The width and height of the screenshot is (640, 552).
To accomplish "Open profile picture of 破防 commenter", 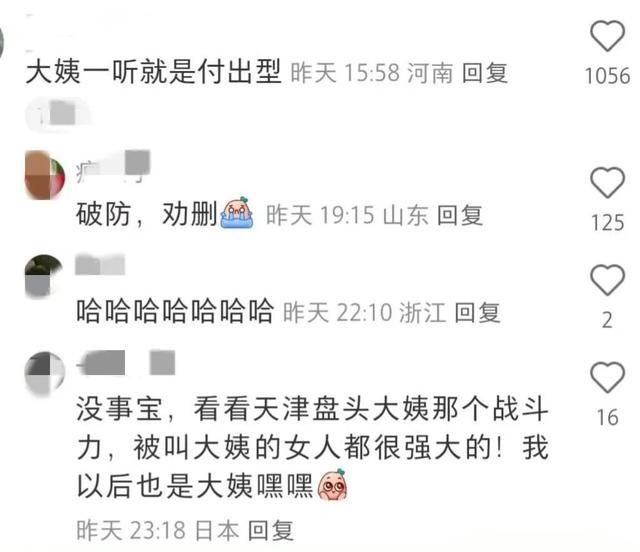I will click(x=45, y=175).
